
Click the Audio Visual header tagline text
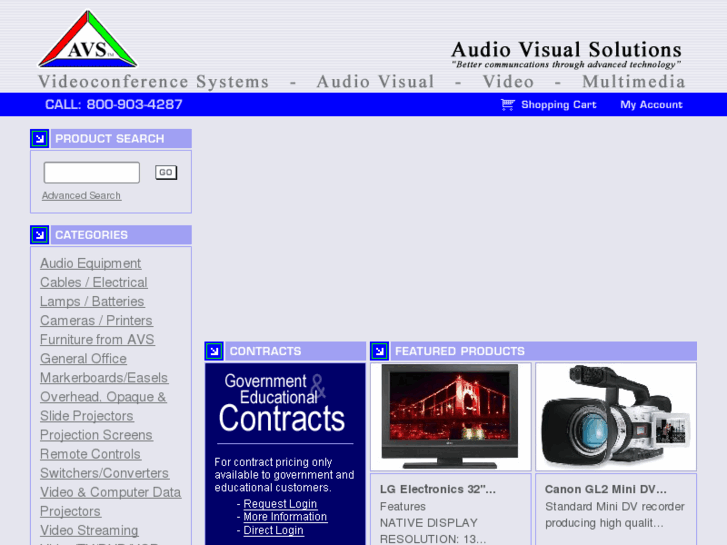coord(376,82)
